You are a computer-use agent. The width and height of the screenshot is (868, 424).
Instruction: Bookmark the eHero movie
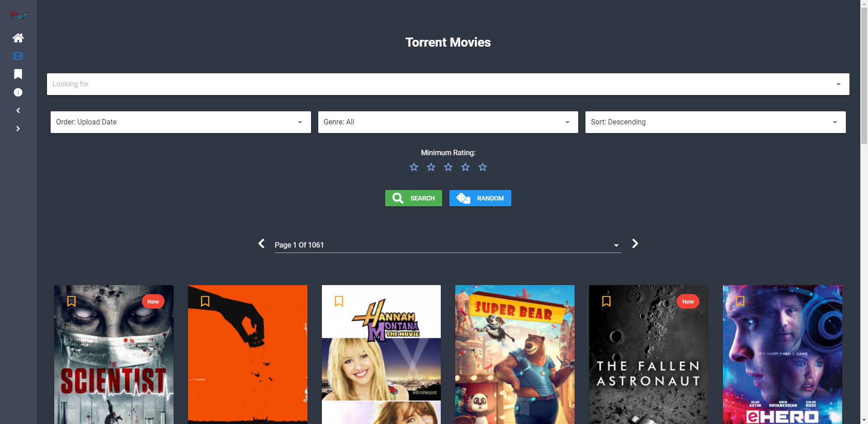740,301
